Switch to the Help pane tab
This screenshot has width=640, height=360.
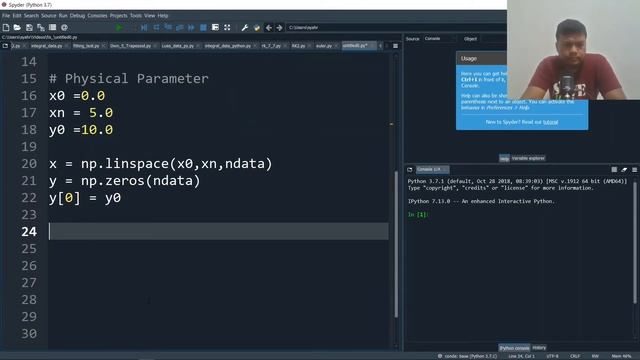click(x=504, y=158)
